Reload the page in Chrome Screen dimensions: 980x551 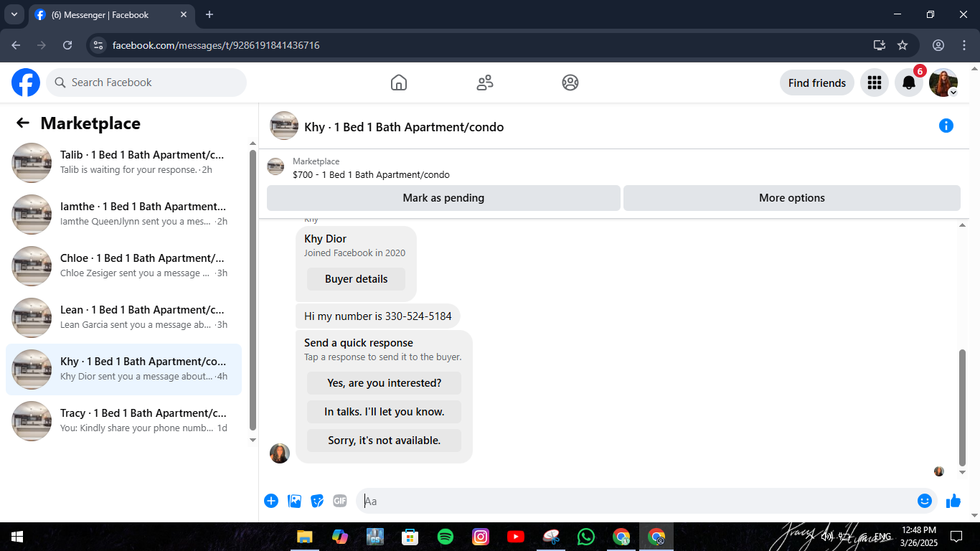67,45
